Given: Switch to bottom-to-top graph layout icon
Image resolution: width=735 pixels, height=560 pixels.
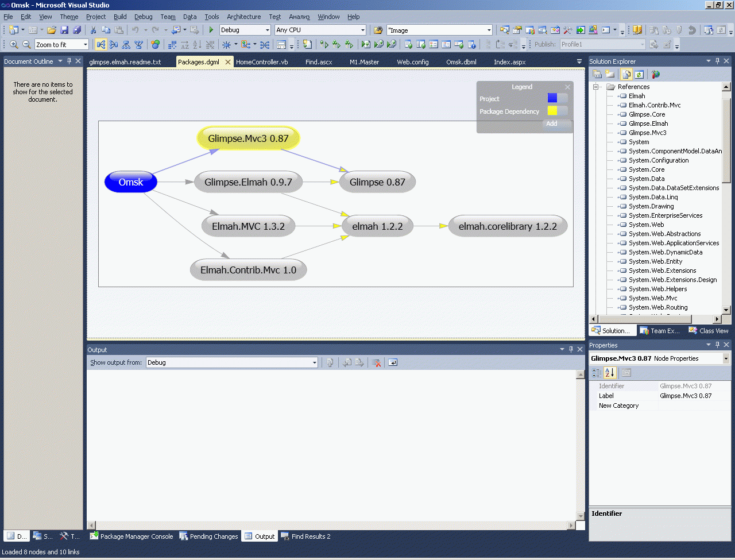Looking at the screenshot, I should pos(139,44).
